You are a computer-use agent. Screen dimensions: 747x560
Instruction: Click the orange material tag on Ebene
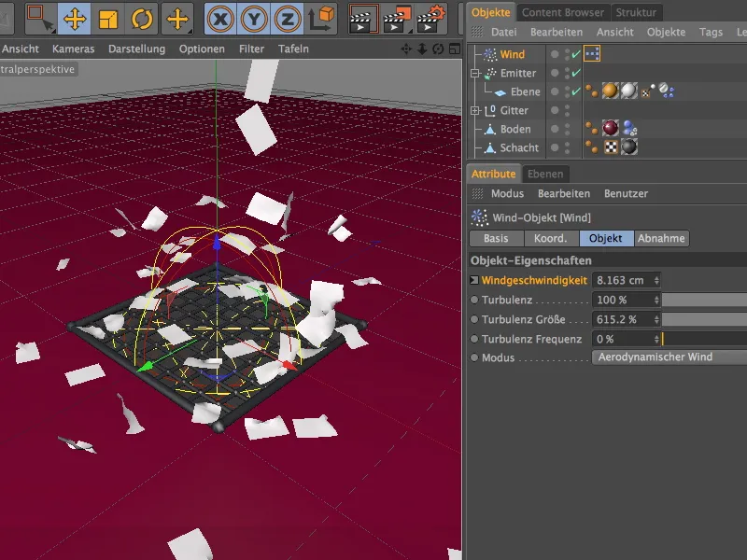pyautogui.click(x=610, y=91)
